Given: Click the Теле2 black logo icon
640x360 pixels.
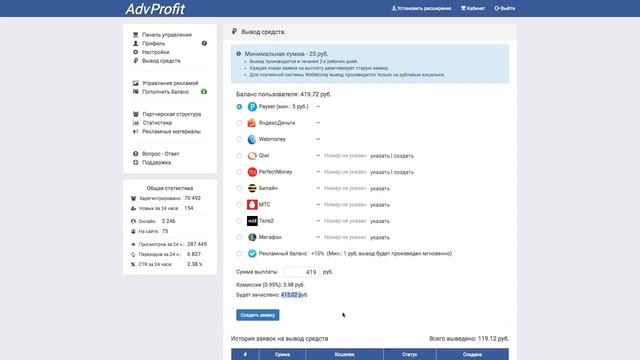Looking at the screenshot, I should pos(252,221).
